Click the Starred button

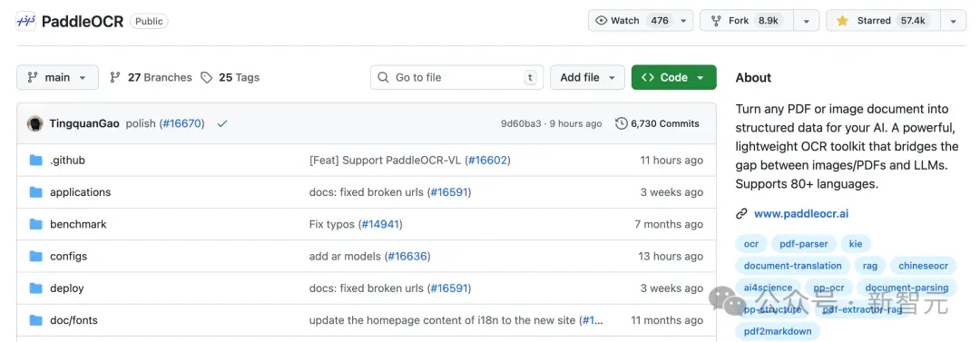tap(883, 21)
